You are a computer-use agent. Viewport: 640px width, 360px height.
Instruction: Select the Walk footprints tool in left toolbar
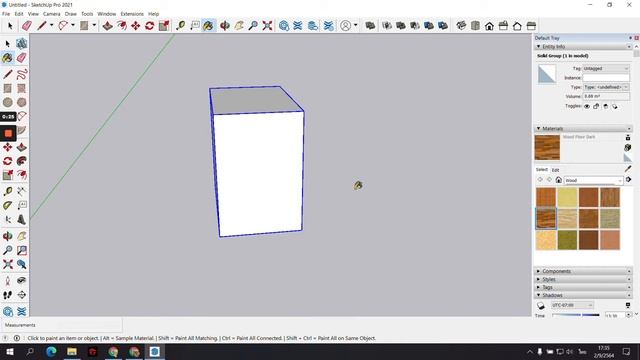[x=7, y=295]
